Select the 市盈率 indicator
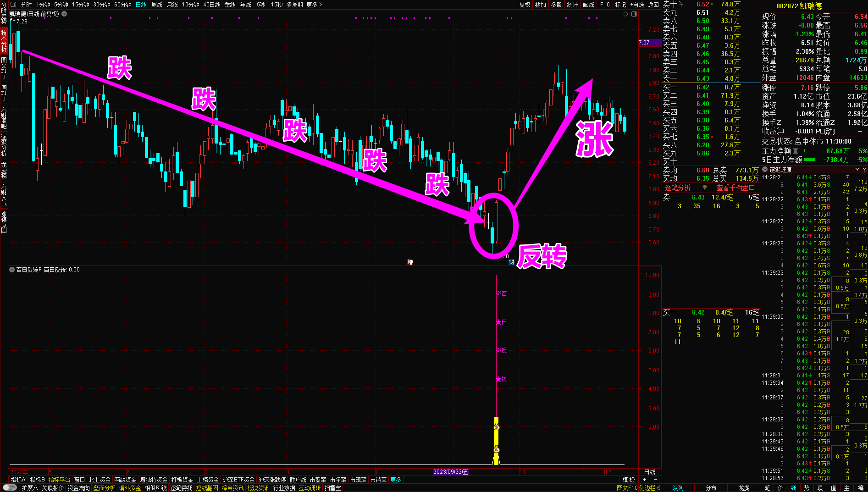The height and width of the screenshot is (492, 868). click(x=318, y=480)
